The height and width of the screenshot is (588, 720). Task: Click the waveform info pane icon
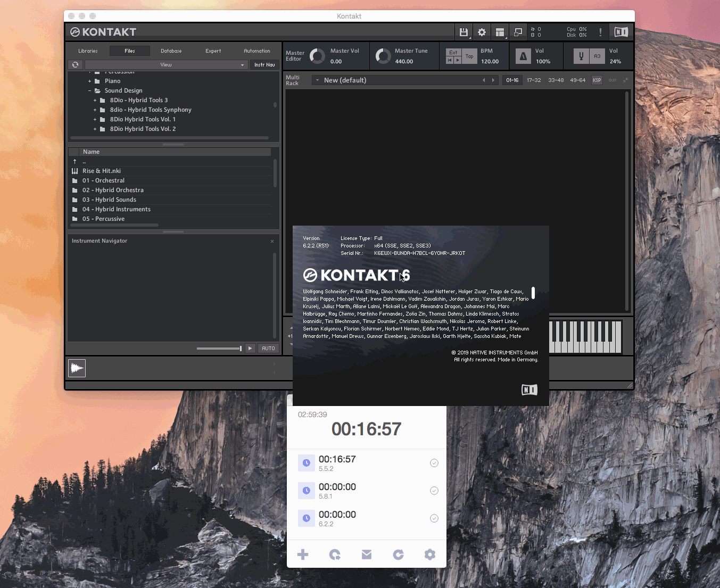click(x=77, y=368)
